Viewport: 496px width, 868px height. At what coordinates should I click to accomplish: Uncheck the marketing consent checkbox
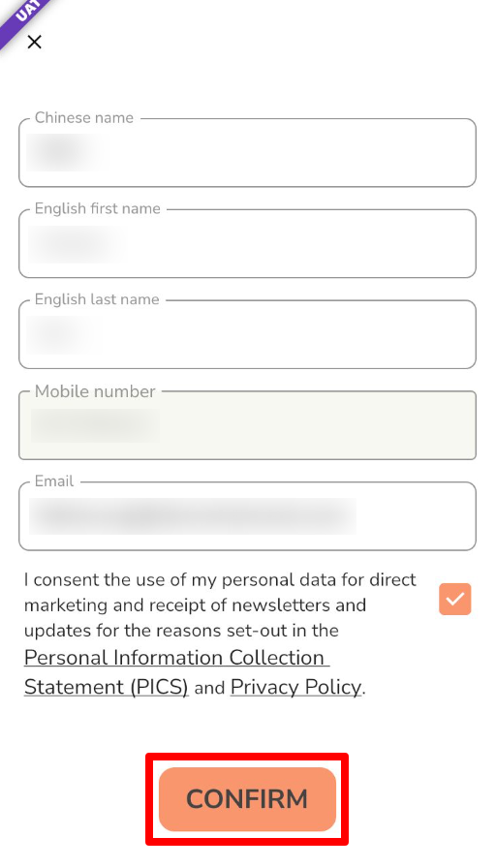pyautogui.click(x=455, y=599)
